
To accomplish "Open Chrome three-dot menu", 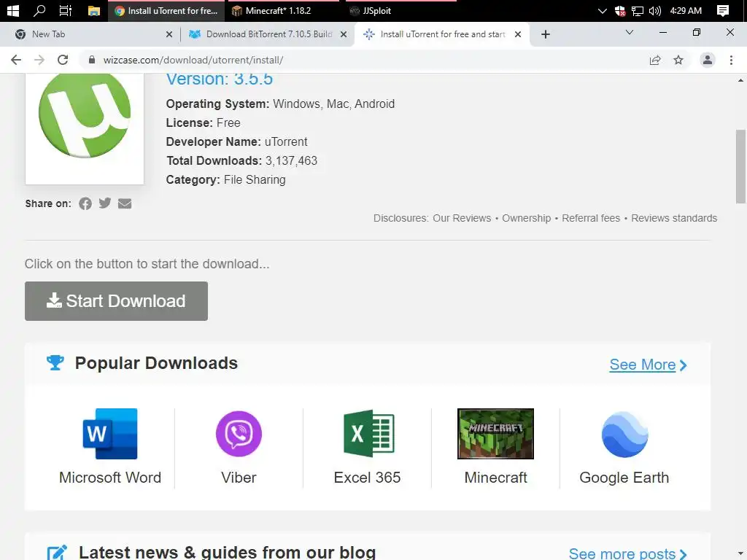I will click(x=731, y=60).
